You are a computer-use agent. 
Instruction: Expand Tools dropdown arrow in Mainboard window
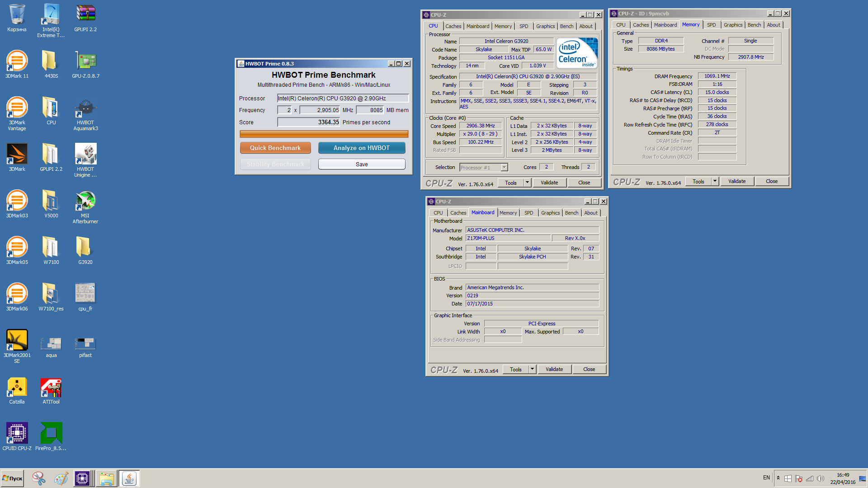[532, 369]
